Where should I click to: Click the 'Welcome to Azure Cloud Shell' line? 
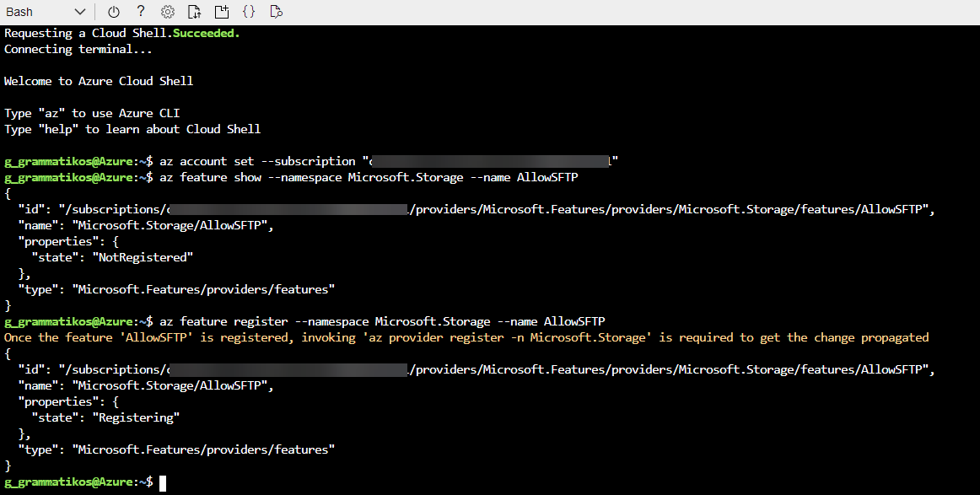coord(99,81)
